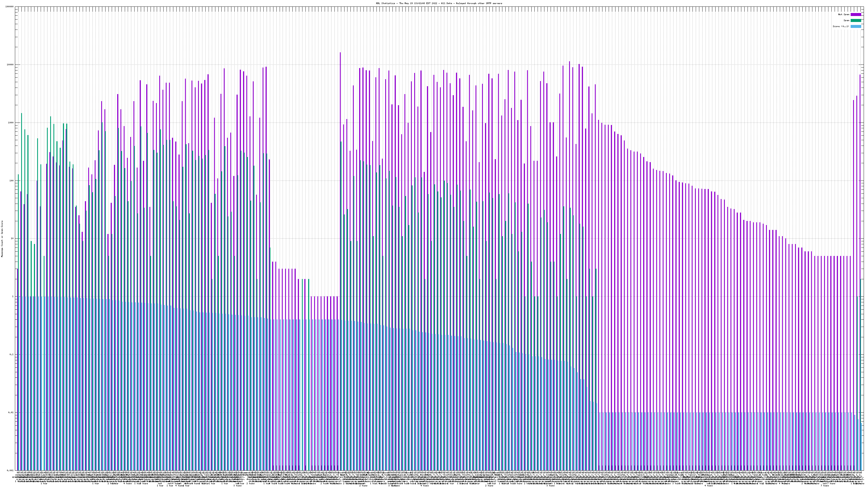Click the "Score (0..1)" legend label text

(x=841, y=26)
